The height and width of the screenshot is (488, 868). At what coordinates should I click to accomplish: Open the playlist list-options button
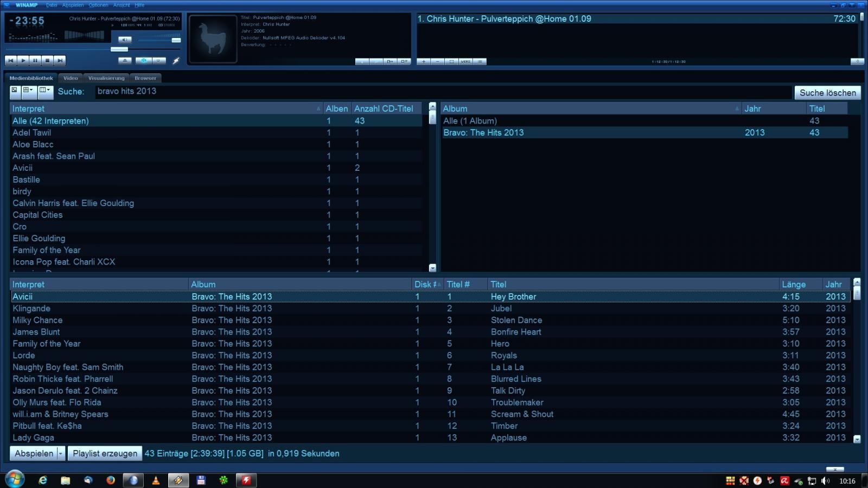(480, 61)
